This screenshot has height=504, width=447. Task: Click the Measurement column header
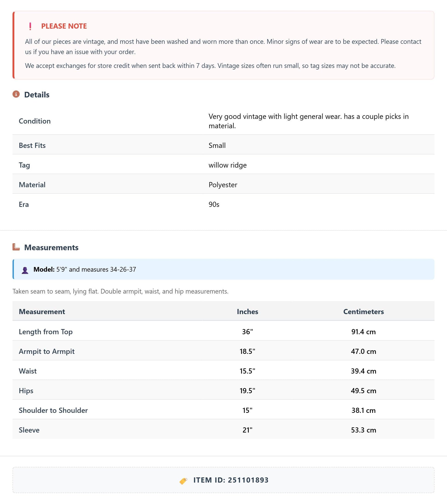coord(42,311)
